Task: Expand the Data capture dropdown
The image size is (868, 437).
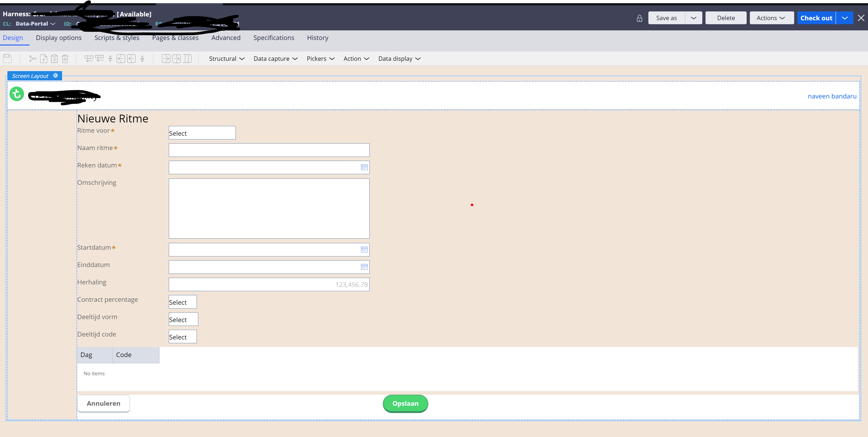Action: (x=275, y=59)
